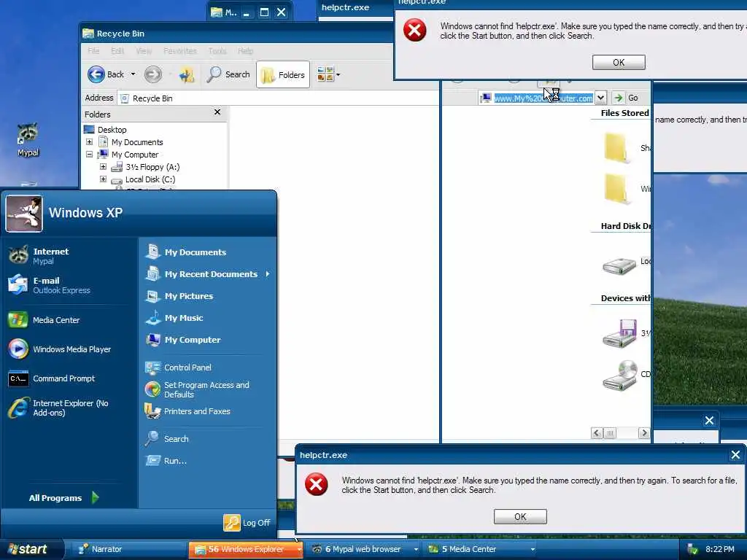Open Search from the Start menu

pos(206,438)
